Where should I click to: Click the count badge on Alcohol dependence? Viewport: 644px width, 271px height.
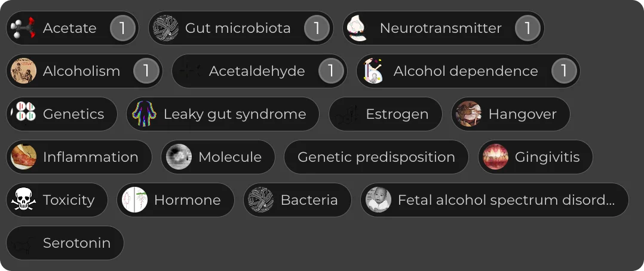tap(563, 71)
